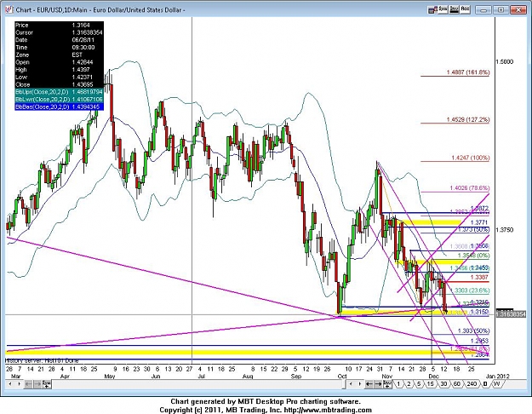Click the Jan 2012 label on the time axis

[x=498, y=376]
